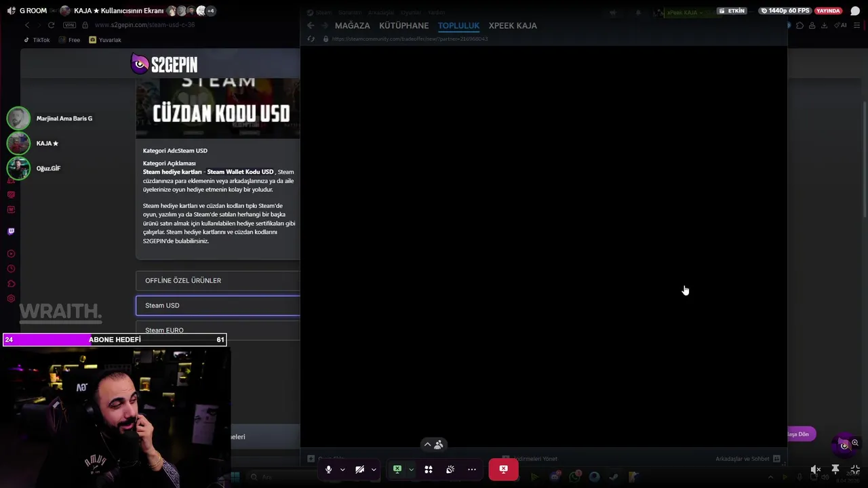Viewport: 868px width, 488px height.
Task: Click the ETKİN activity badge
Action: pyautogui.click(x=731, y=11)
